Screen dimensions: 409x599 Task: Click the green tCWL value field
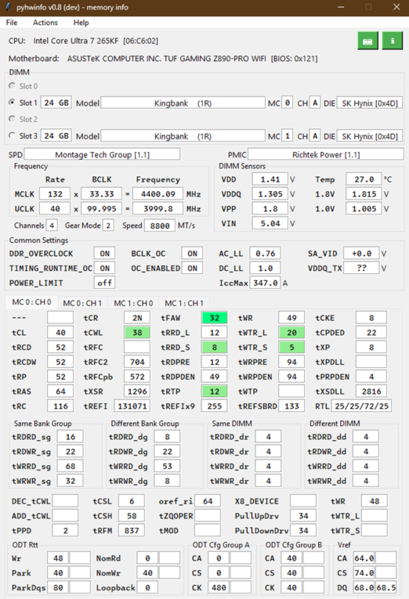[137, 333]
